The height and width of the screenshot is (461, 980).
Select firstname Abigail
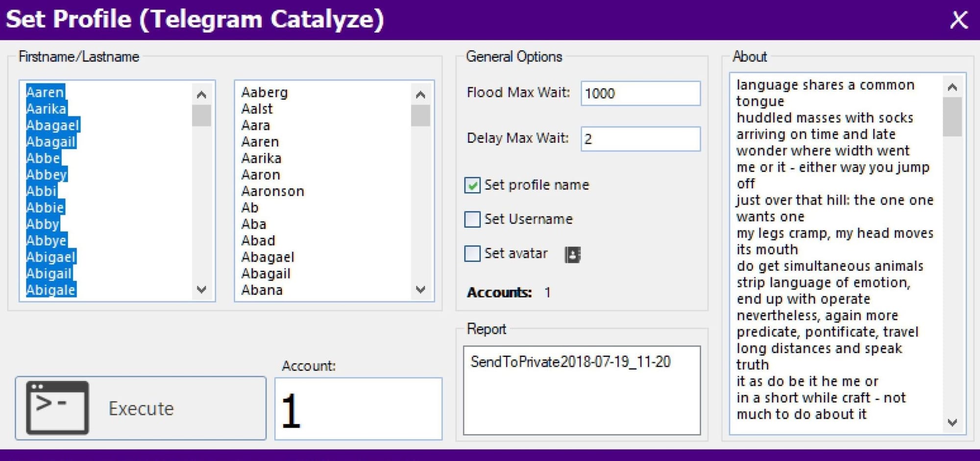click(49, 274)
